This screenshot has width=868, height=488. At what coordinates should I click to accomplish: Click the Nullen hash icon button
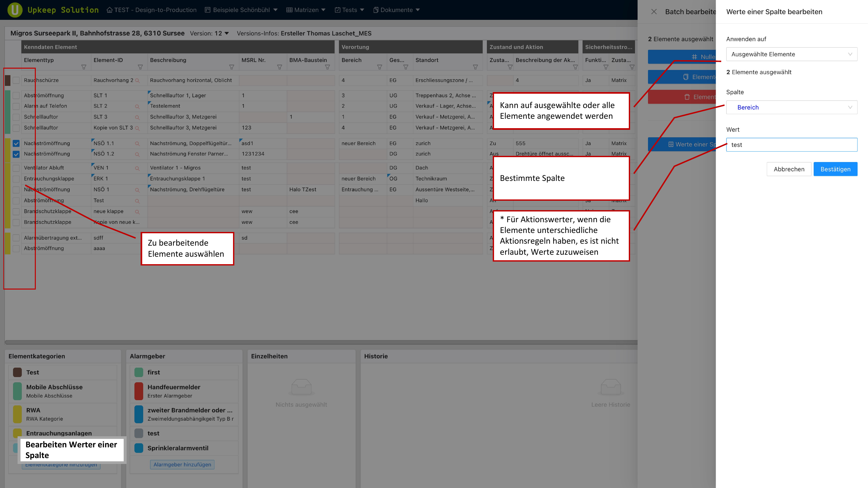click(x=695, y=57)
